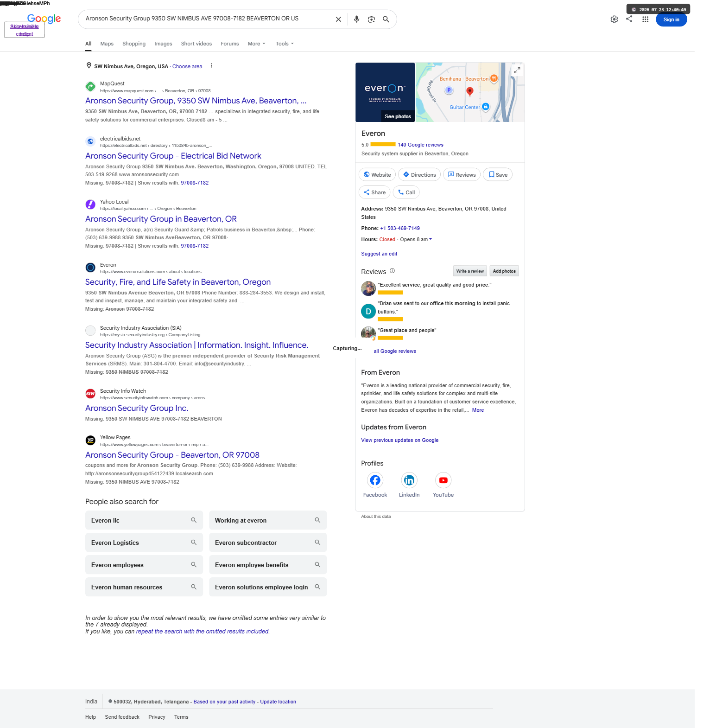Click the Call button
Viewport: 703px width, 728px height.
click(x=406, y=192)
